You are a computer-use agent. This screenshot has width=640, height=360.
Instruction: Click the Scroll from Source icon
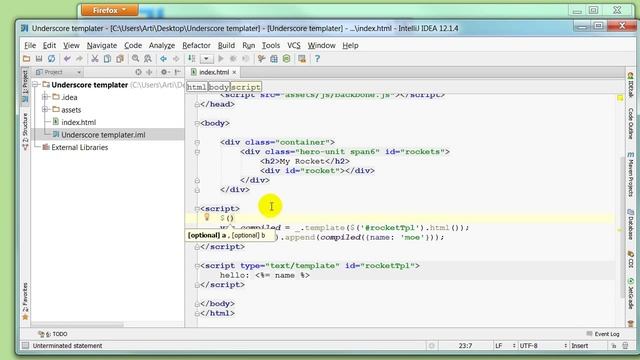tap(138, 72)
